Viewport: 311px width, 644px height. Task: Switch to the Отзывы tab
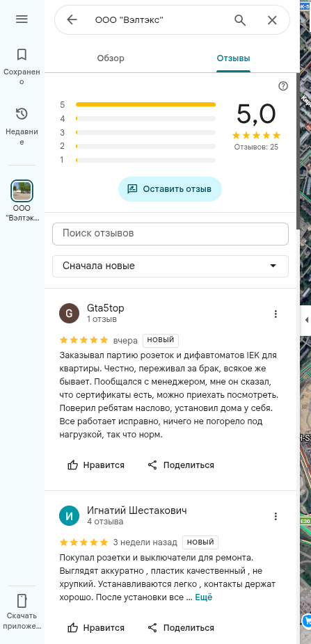point(233,58)
